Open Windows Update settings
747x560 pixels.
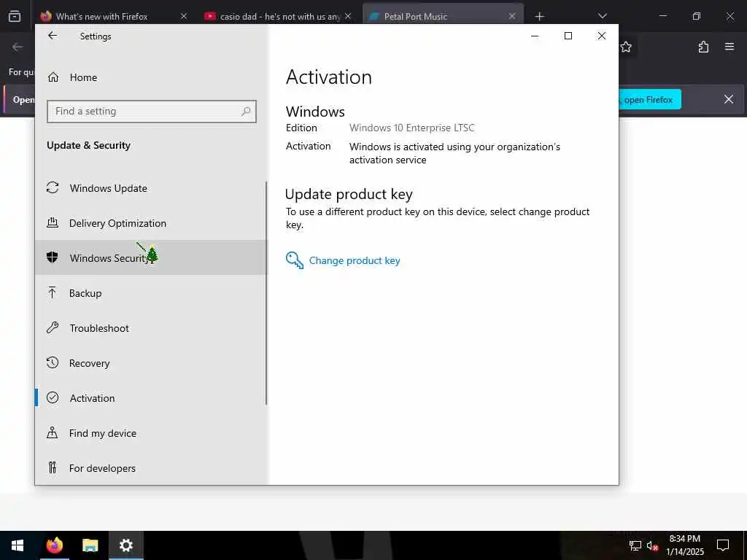(x=151, y=188)
